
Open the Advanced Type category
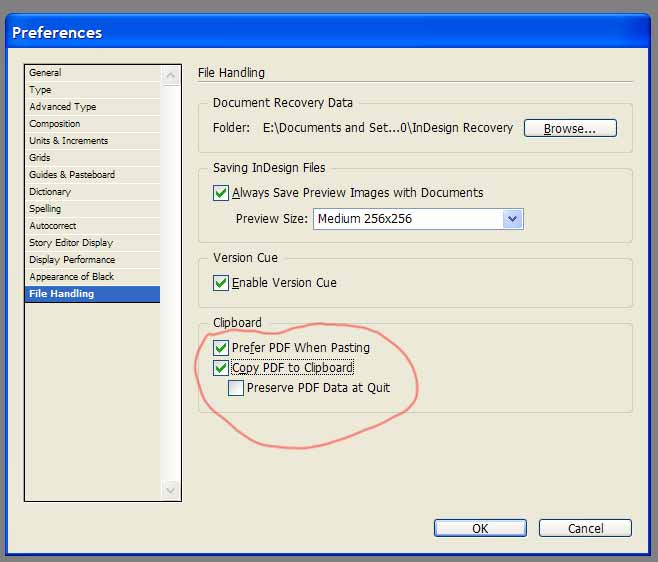coord(92,107)
